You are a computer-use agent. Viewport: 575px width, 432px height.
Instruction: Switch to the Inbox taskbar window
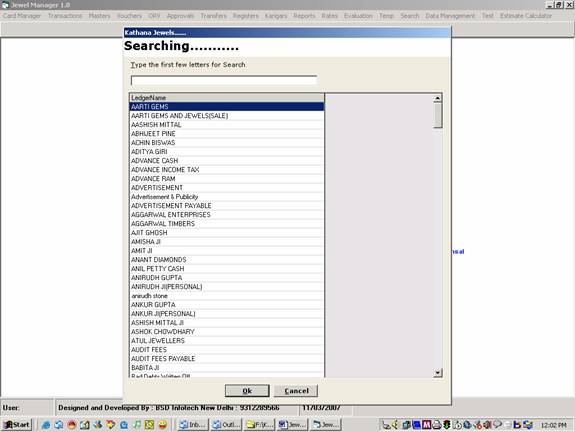click(x=193, y=425)
